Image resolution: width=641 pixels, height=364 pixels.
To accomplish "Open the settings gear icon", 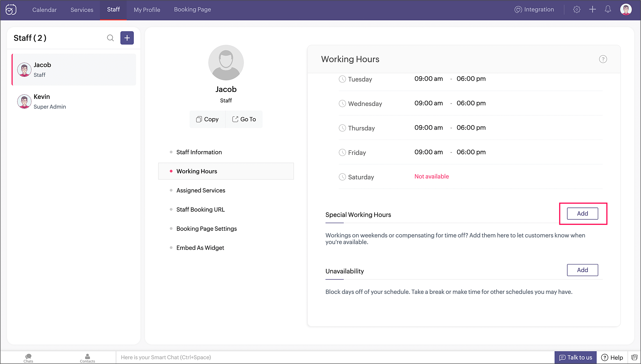I will click(577, 10).
